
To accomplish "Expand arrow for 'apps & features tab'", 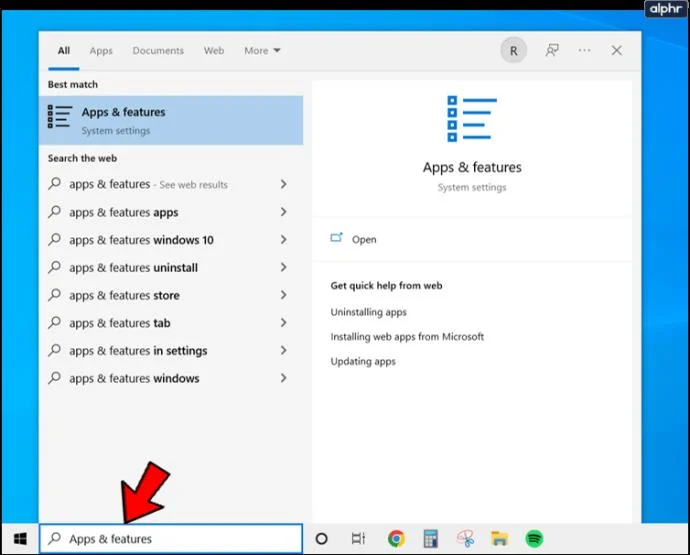I will [284, 323].
